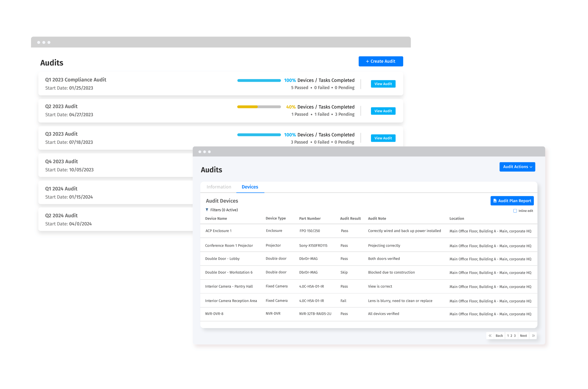Jump to last page with double-right-arrow icon
588x389 pixels.
click(x=533, y=335)
